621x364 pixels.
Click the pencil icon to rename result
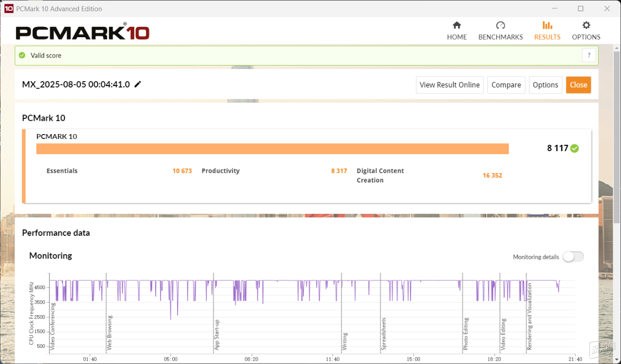point(138,84)
